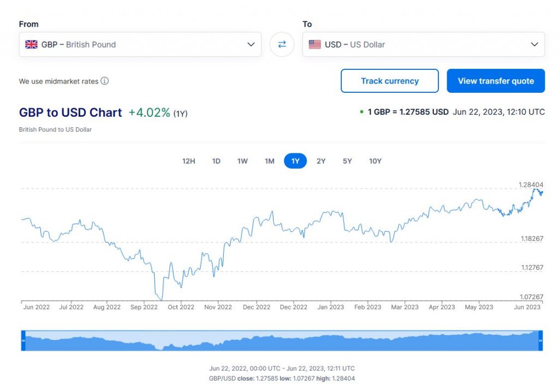
Task: Open the From currency dropdown
Action: coord(251,44)
